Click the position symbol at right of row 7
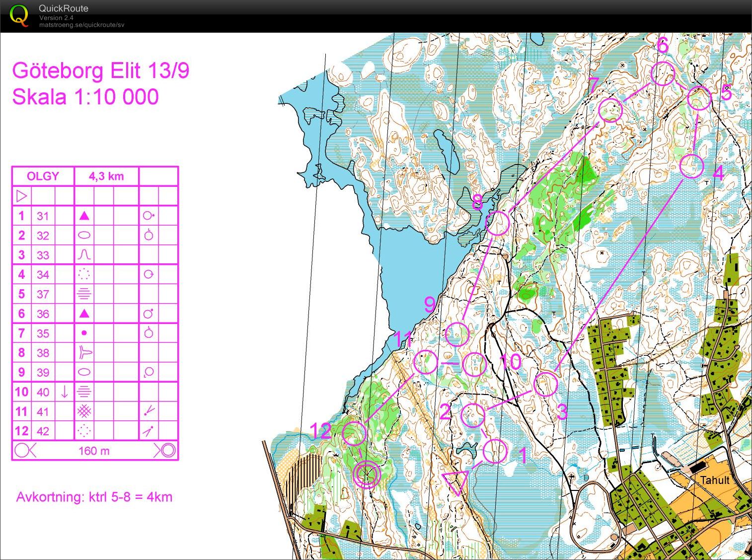The image size is (752, 560). point(149,332)
